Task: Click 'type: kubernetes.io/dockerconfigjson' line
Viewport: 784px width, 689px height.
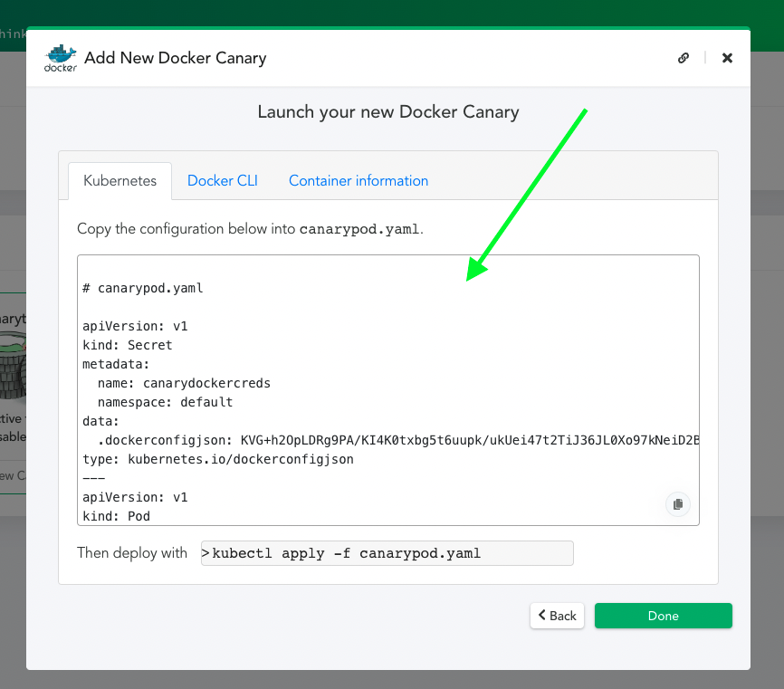Action: (x=218, y=459)
